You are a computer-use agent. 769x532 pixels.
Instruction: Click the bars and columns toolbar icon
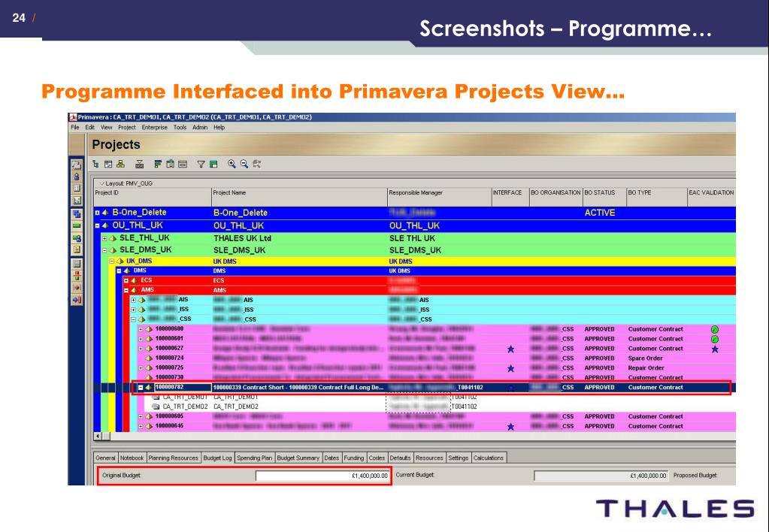pos(139,165)
